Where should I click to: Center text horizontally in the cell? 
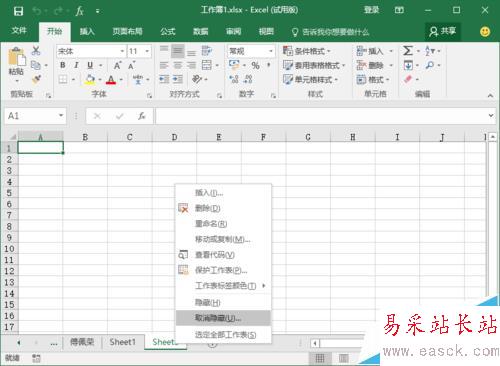click(178, 65)
